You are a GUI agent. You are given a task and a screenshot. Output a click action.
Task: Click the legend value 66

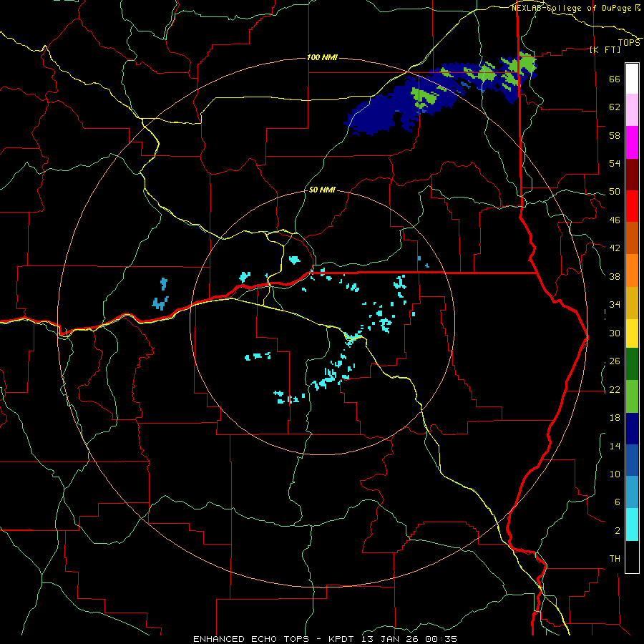coord(615,79)
